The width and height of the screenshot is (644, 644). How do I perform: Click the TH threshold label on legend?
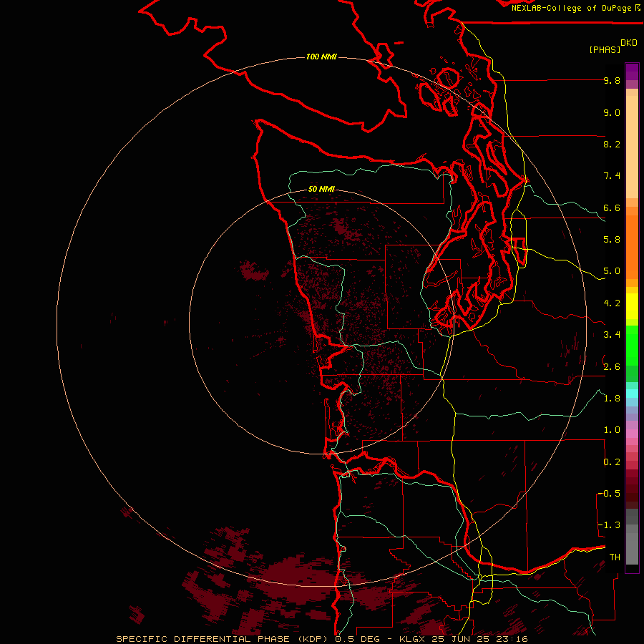click(615, 557)
